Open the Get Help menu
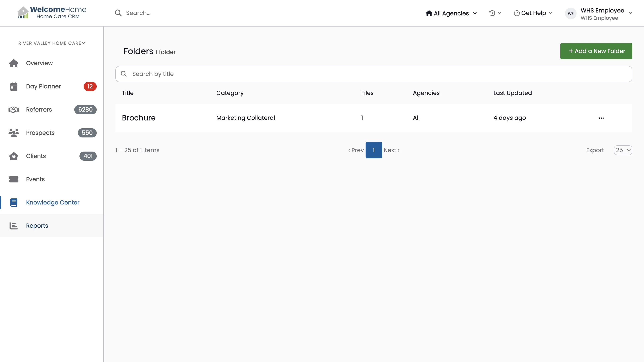The height and width of the screenshot is (362, 644). pyautogui.click(x=533, y=13)
